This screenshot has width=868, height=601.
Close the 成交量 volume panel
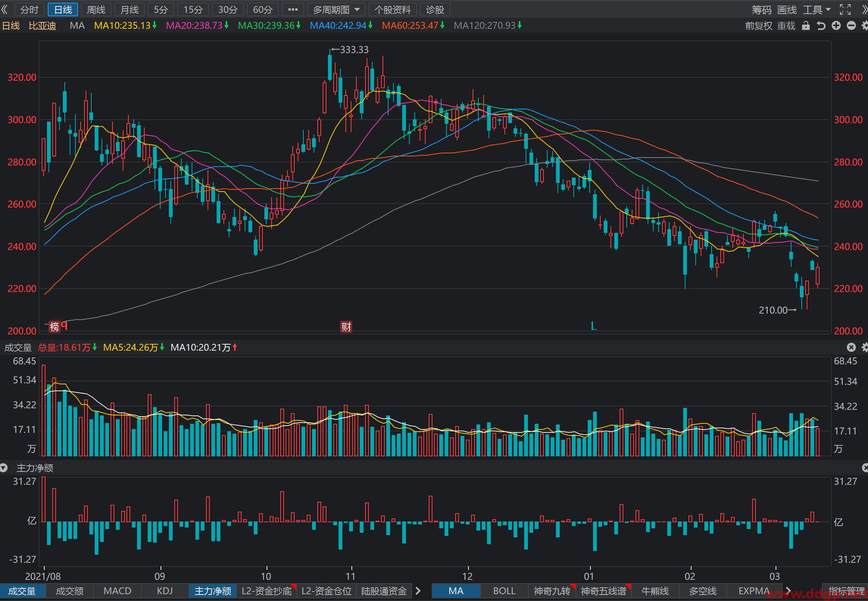[851, 347]
